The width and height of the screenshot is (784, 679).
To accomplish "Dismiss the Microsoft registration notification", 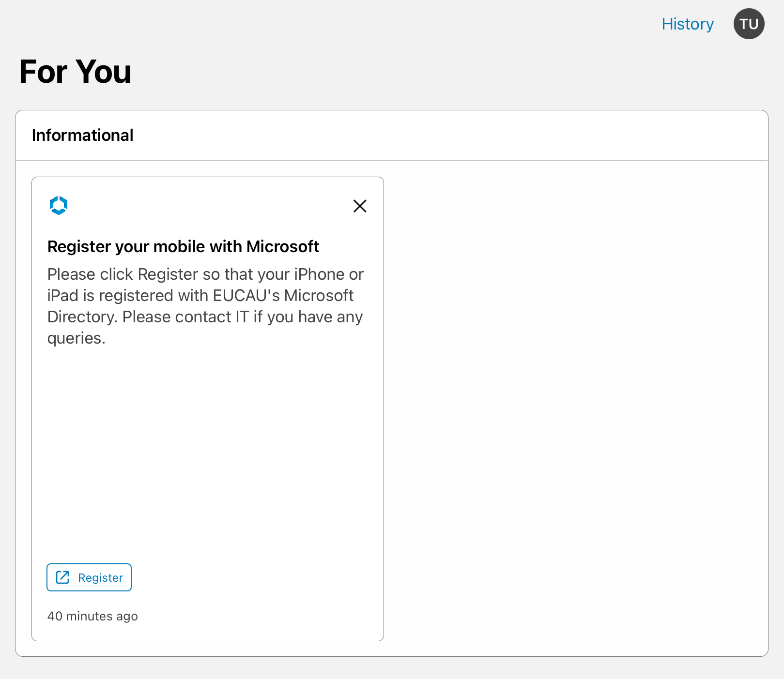I will 359,206.
